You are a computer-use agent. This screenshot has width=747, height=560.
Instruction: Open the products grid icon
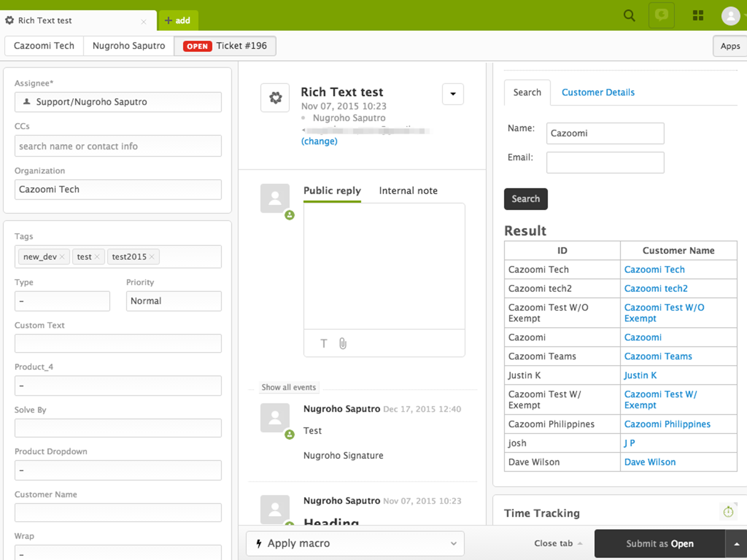tap(698, 15)
